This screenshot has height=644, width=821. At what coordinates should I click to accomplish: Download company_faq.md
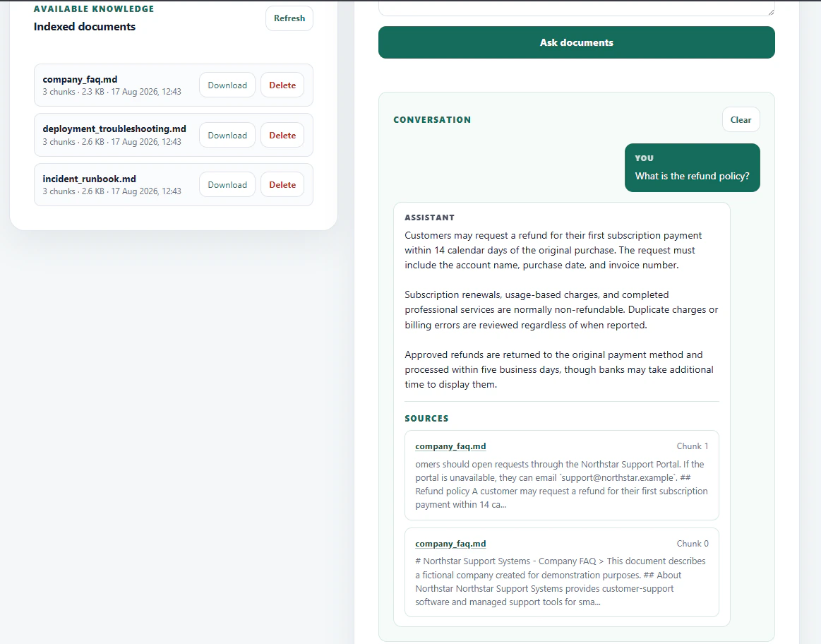[x=227, y=85]
